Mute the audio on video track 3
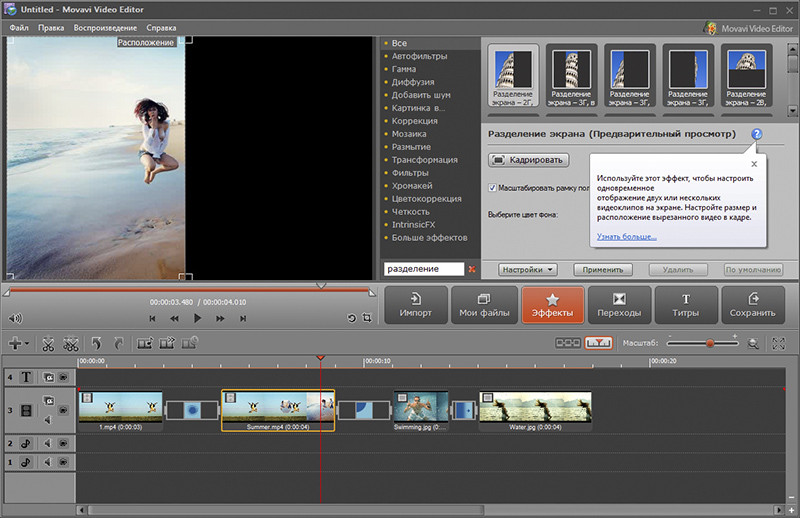 (48, 420)
